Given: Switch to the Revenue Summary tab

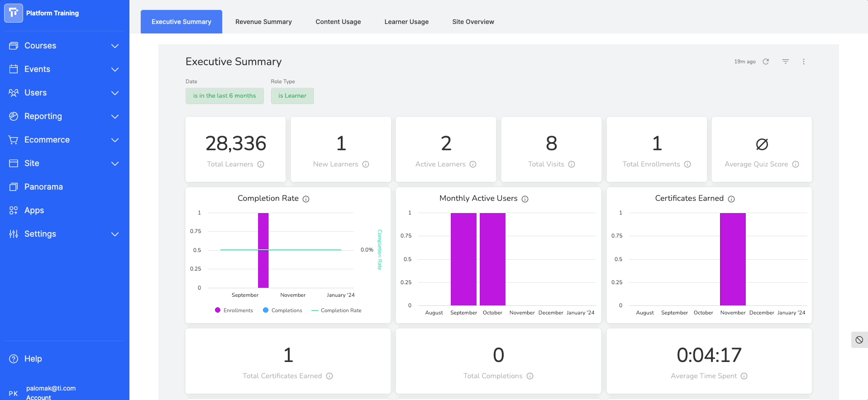Looking at the screenshot, I should tap(263, 22).
